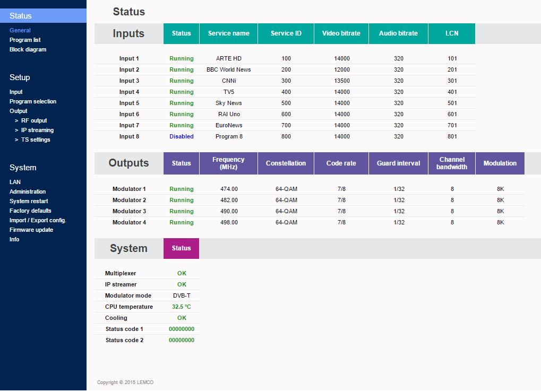Viewport: 541px width, 392px height.
Task: Open the Output setup section
Action: coord(18,111)
